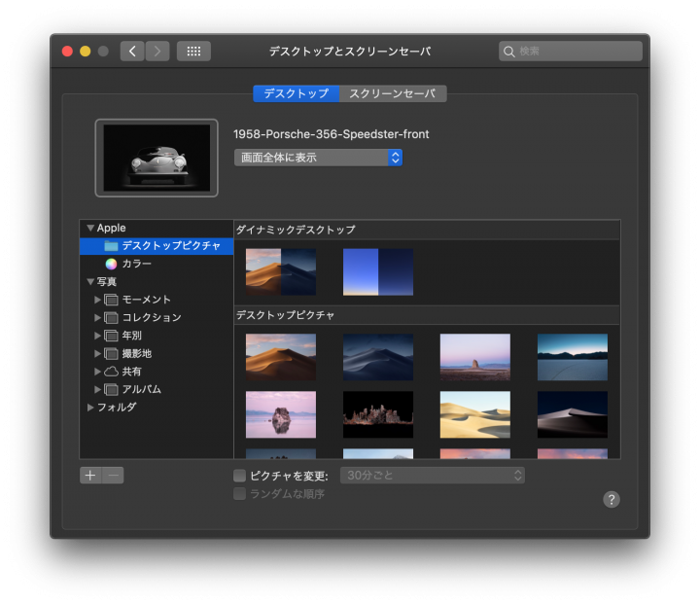The height and width of the screenshot is (605, 700).
Task: Select 共有 in the sidebar
Action: pyautogui.click(x=157, y=372)
